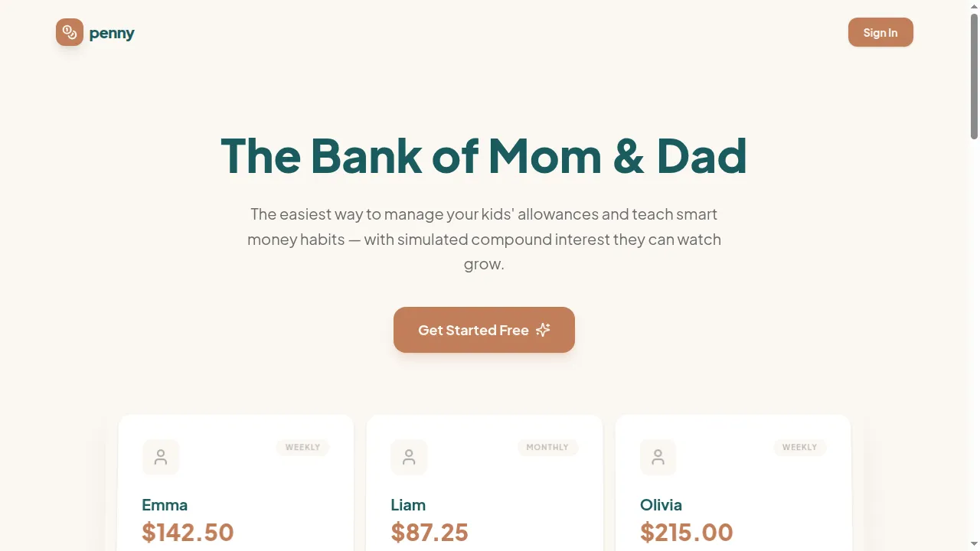Select Liam's profile avatar icon
This screenshot has height=551, width=980.
[409, 457]
